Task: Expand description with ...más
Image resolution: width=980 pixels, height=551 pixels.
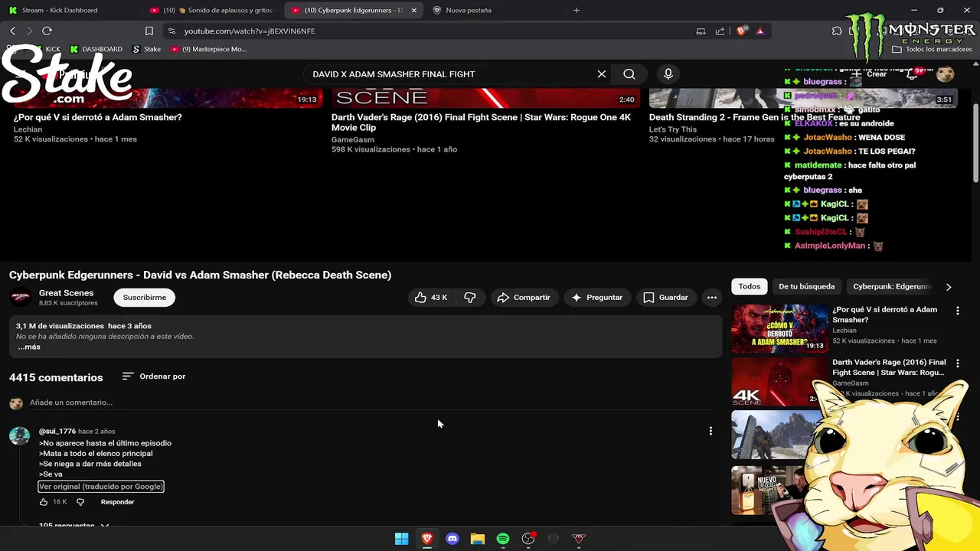Action: tap(29, 347)
